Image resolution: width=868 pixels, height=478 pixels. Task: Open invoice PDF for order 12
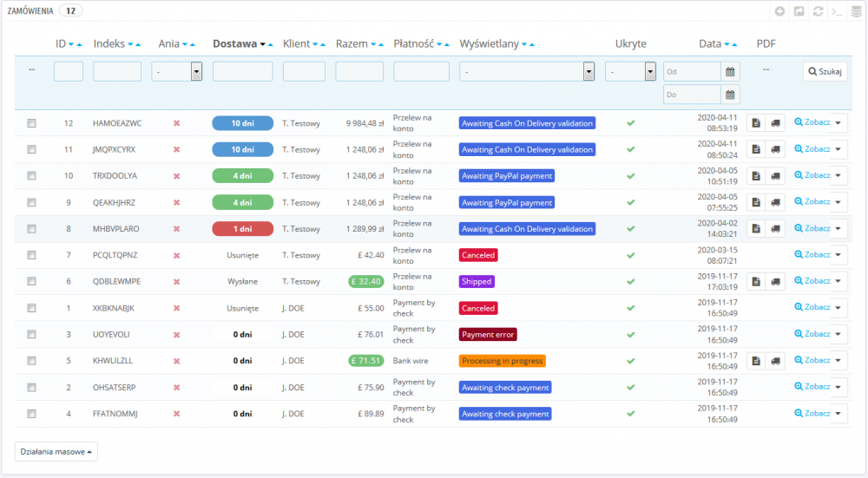(756, 123)
